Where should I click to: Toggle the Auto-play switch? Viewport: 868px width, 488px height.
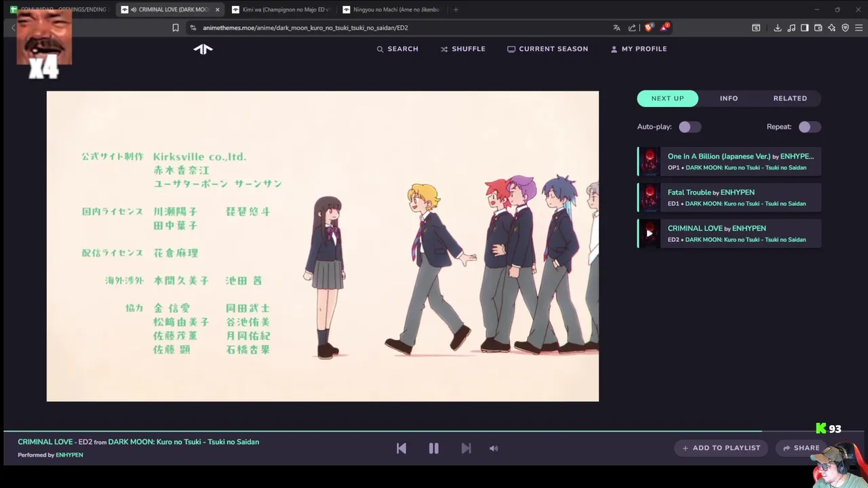tap(690, 127)
